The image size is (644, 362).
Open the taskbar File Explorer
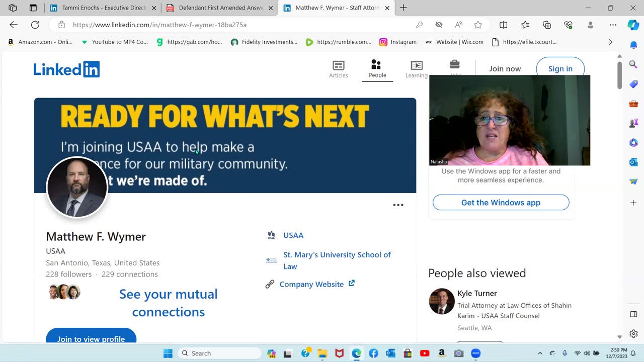(322, 353)
